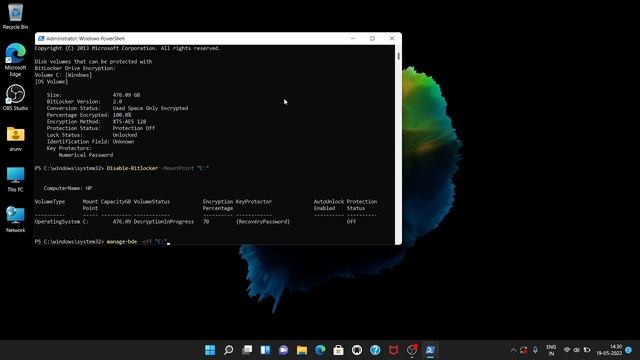Open the Recycle Bin desktop icon
The image size is (640, 360).
[16, 16]
